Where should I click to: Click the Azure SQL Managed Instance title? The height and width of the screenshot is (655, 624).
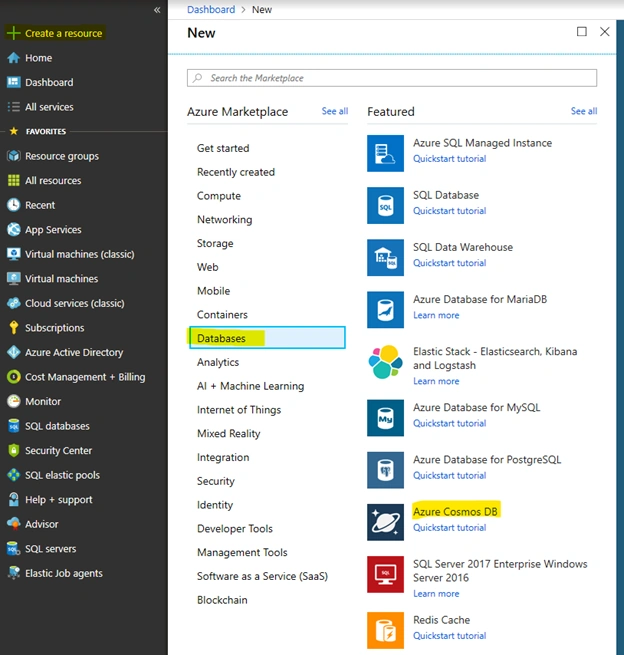coord(482,143)
